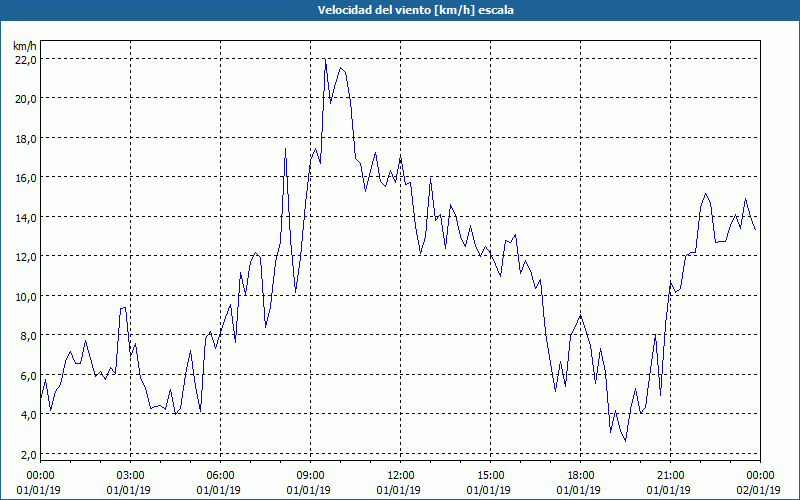Click the '01/01/19' date under 03:00

click(129, 490)
